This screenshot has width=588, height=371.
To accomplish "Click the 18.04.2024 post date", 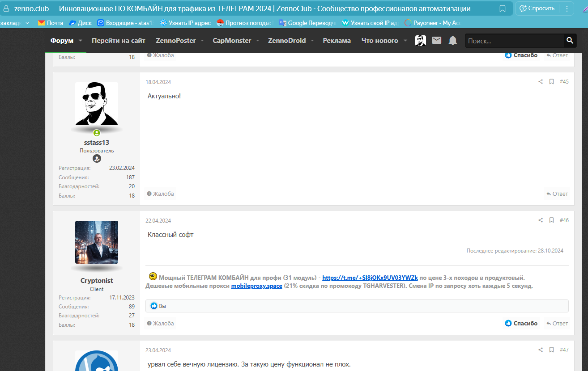I will [158, 82].
